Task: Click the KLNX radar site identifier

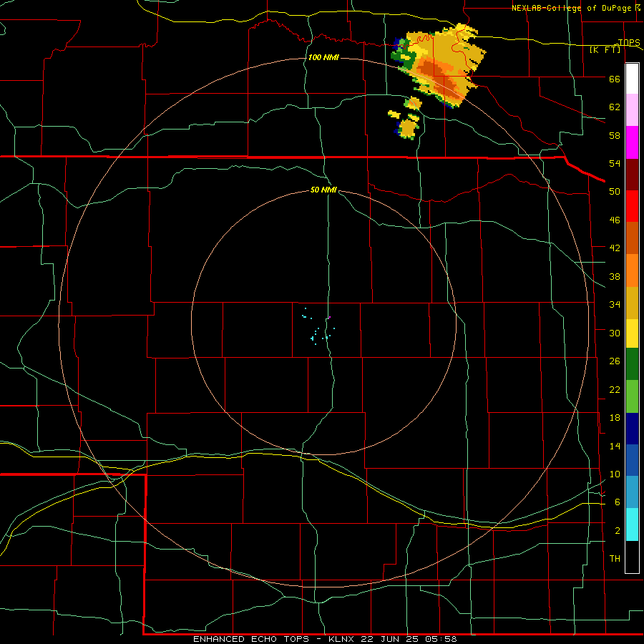Action: 343,639
